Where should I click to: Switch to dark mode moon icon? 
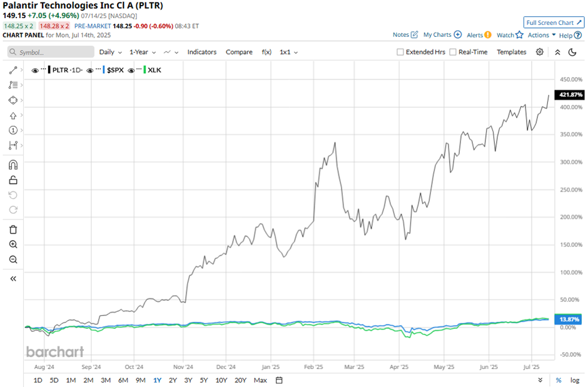click(572, 52)
